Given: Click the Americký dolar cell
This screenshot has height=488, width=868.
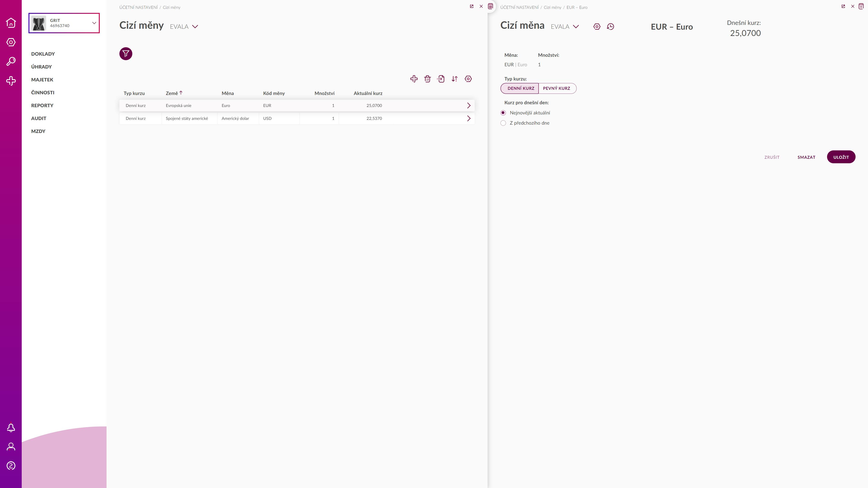Looking at the screenshot, I should coord(238,118).
